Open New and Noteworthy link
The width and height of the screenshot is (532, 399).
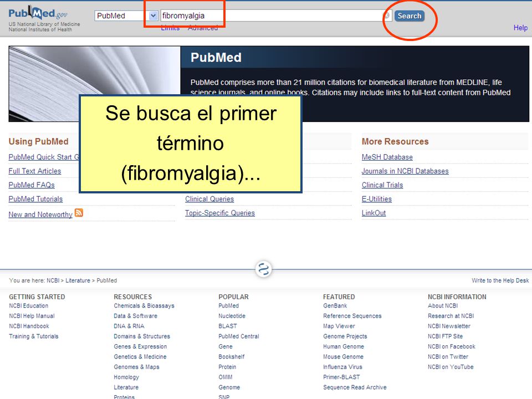(40, 214)
